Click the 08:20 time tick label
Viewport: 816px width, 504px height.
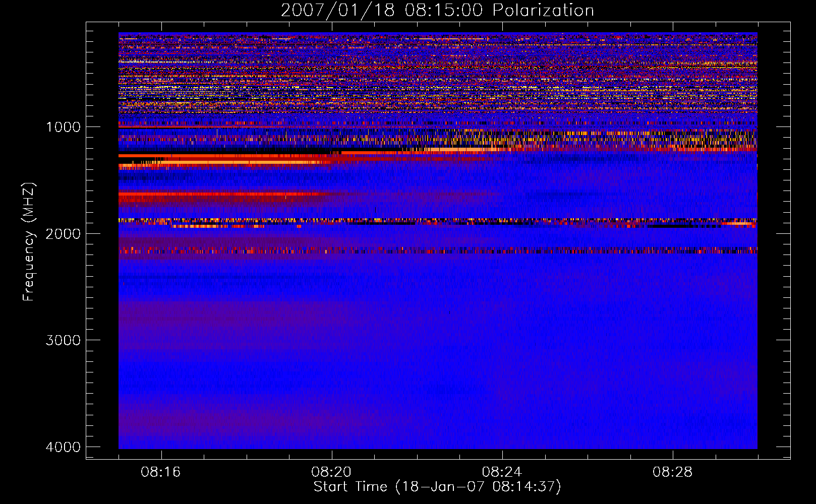pos(331,472)
